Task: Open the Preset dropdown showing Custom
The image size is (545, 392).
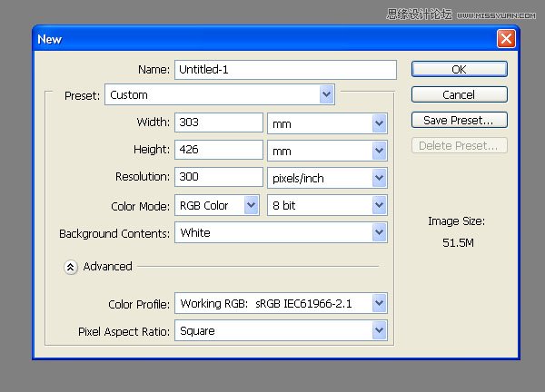Action: tap(220, 94)
